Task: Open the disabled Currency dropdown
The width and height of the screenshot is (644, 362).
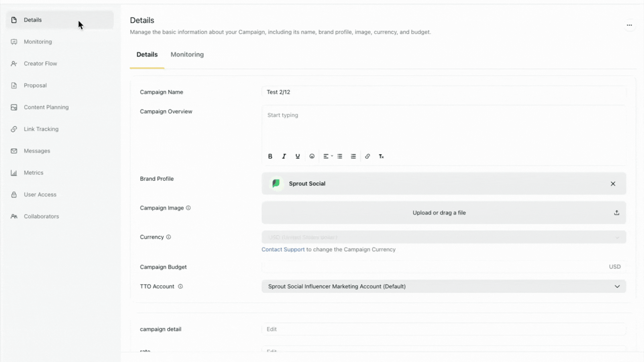Action: coord(444,237)
